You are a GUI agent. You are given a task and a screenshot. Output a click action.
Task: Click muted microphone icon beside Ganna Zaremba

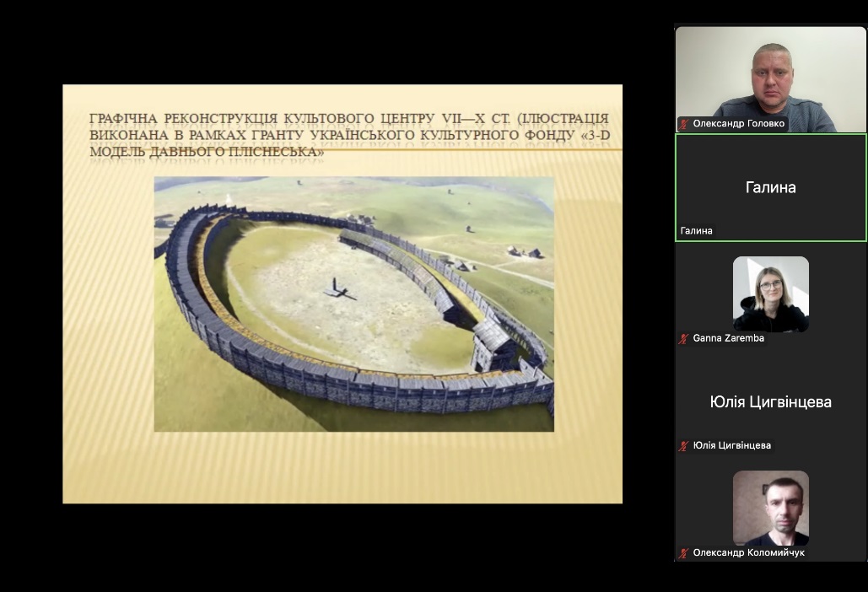coord(683,339)
